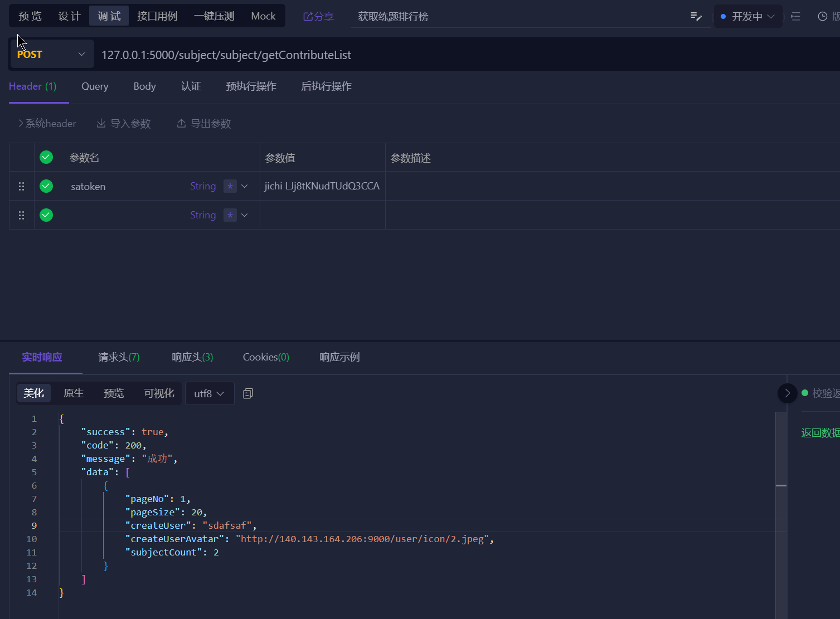The height and width of the screenshot is (619, 840).
Task: Open the 后执行操作 tab
Action: click(x=327, y=86)
